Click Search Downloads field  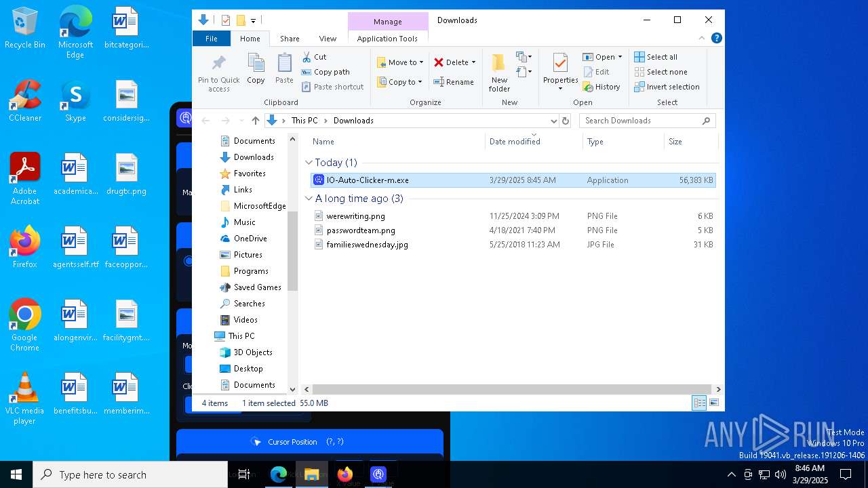[x=648, y=121]
